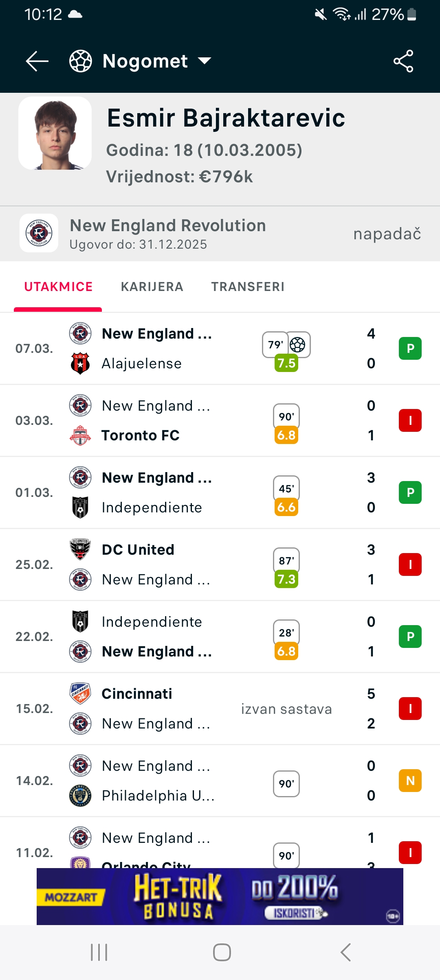Viewport: 440px width, 980px height.
Task: Tap the Philadelphia Union team crest
Action: 80,796
